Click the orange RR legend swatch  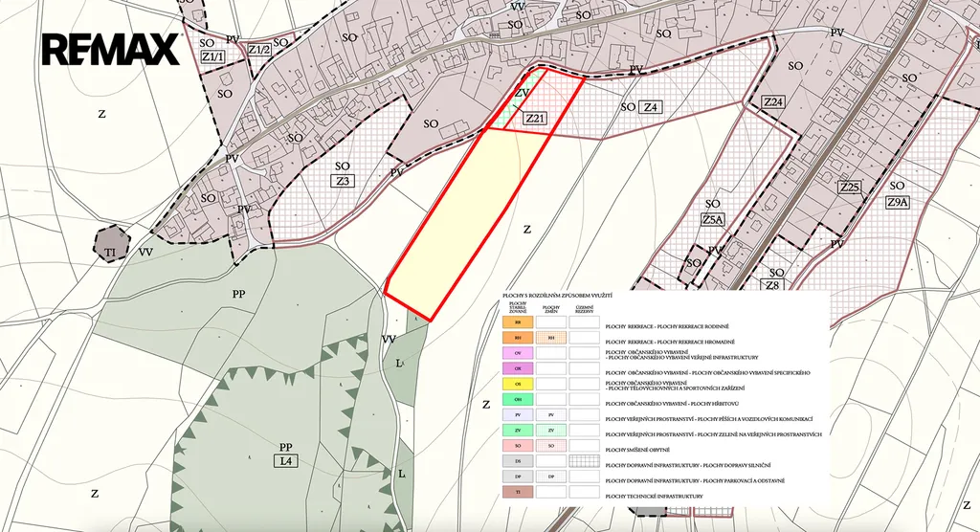coord(517,323)
